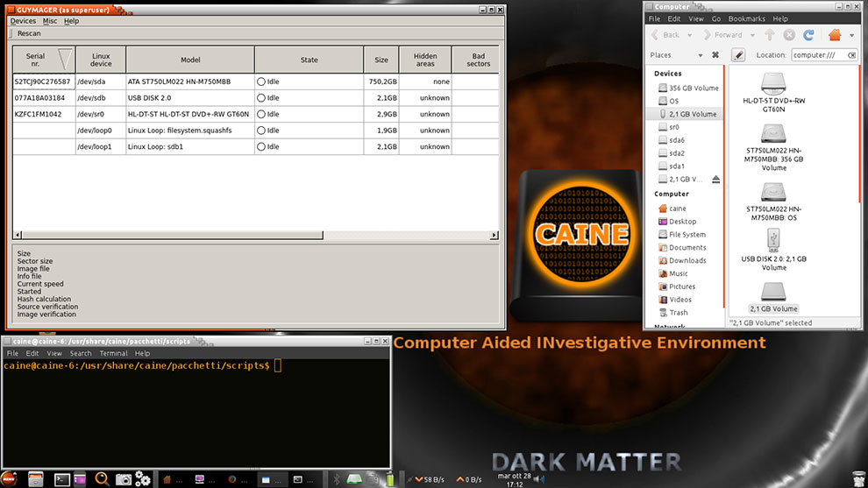Eject the 2,1 GB volume in sidebar

[715, 180]
